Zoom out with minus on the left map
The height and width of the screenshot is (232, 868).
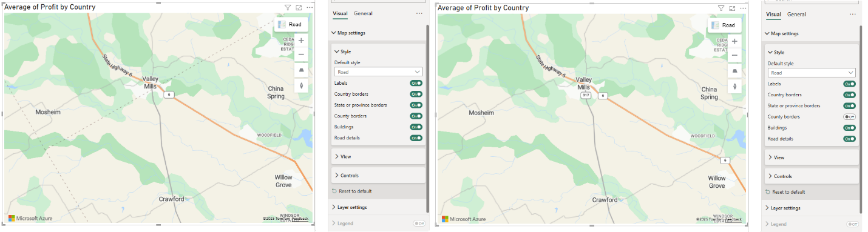[301, 55]
